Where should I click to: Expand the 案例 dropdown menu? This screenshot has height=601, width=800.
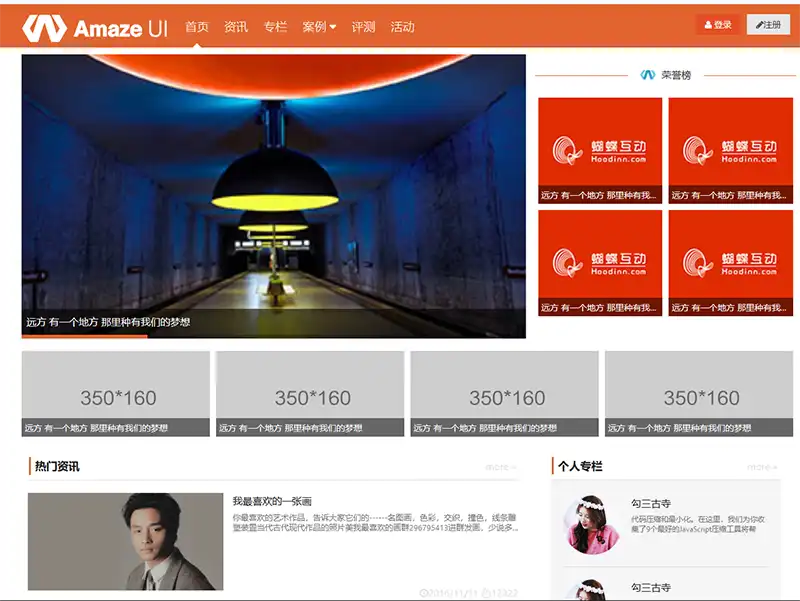[319, 27]
